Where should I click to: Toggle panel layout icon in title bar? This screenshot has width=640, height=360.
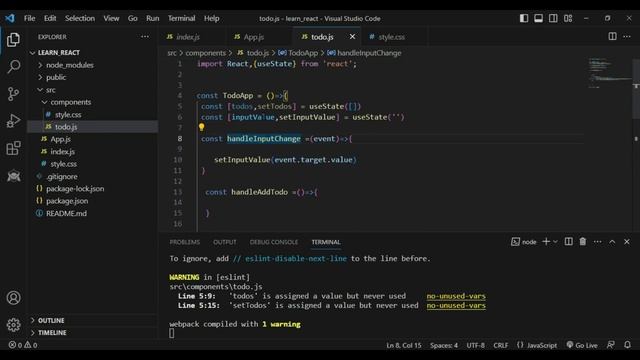pyautogui.click(x=538, y=18)
